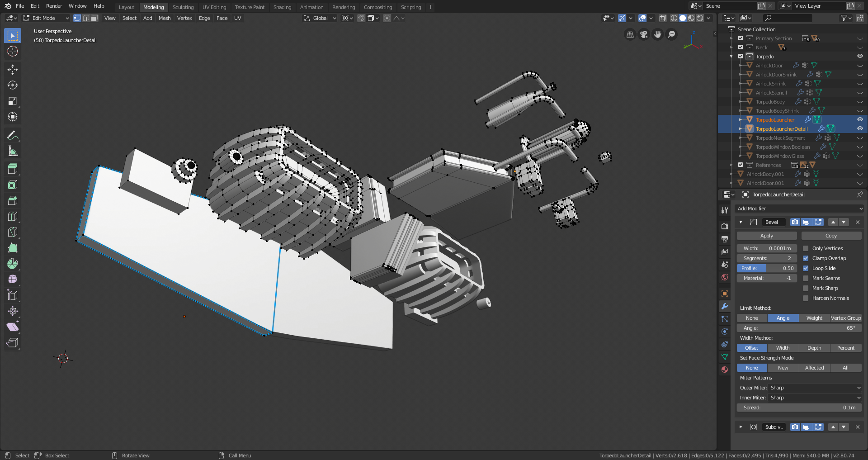Select the Rotate tool
Image resolution: width=868 pixels, height=460 pixels.
click(x=13, y=85)
